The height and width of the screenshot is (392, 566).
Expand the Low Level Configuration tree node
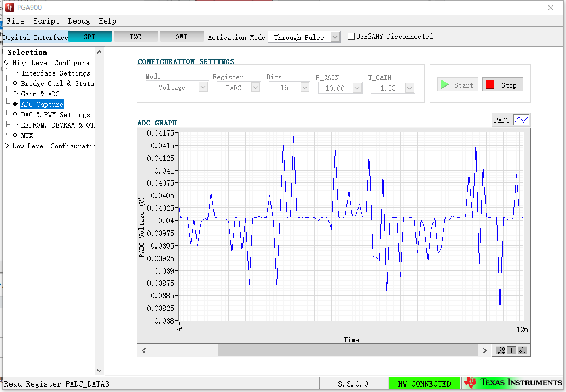click(7, 146)
